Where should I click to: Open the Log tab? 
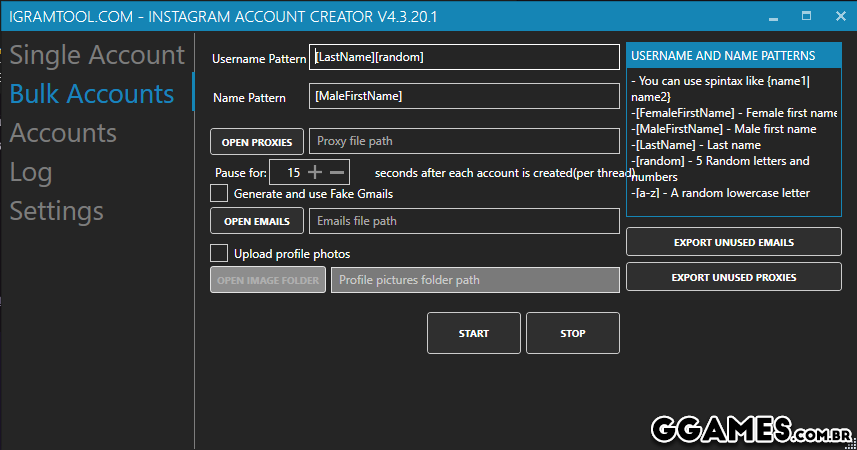point(31,172)
